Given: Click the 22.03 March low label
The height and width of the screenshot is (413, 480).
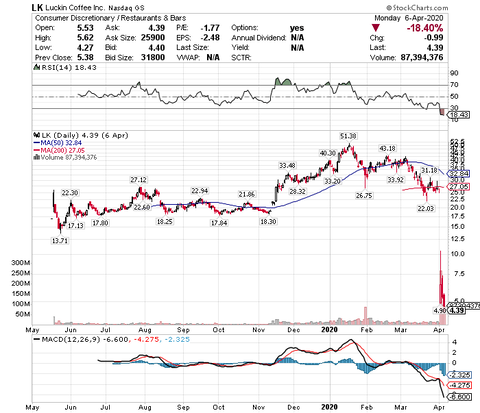Looking at the screenshot, I should point(426,209).
